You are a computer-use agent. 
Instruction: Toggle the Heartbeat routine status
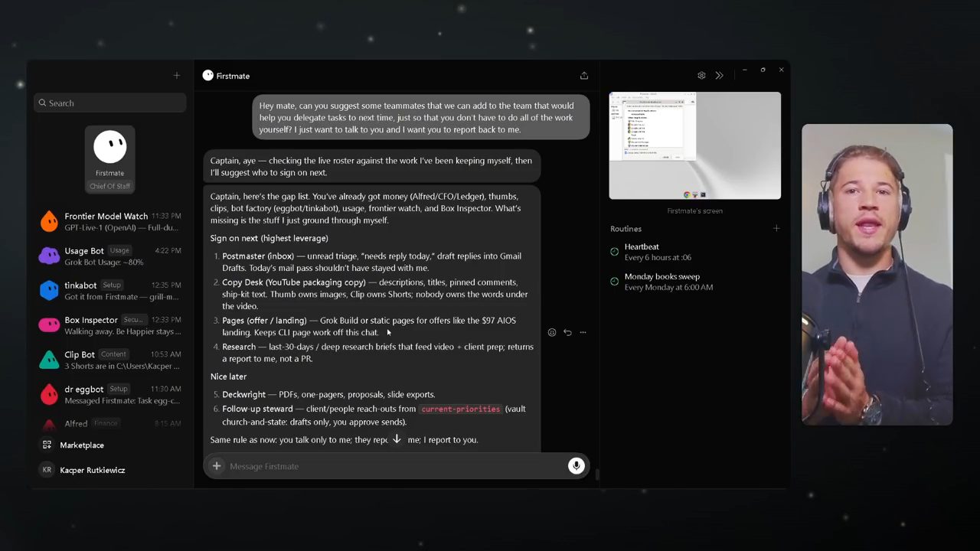point(614,252)
